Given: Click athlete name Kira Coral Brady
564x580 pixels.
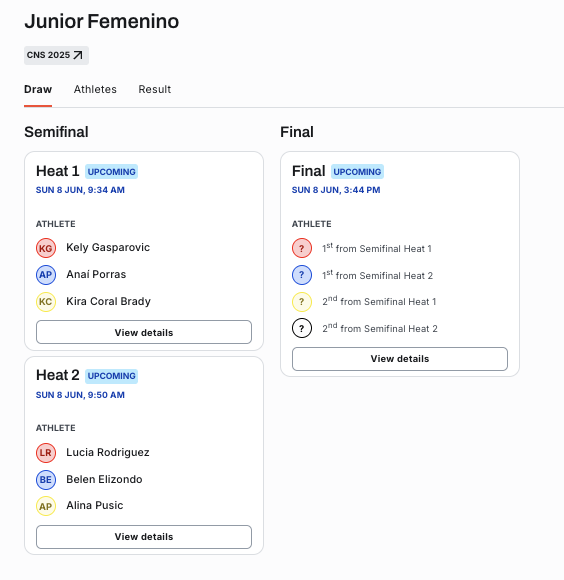Looking at the screenshot, I should pyautogui.click(x=108, y=301).
